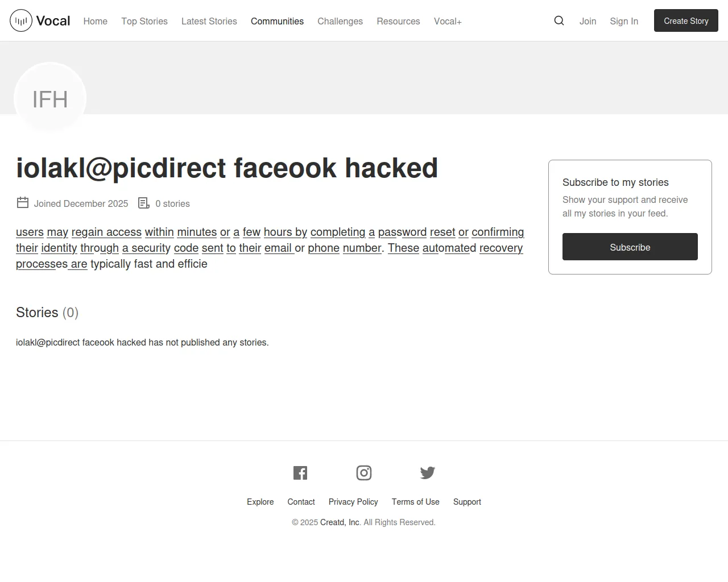Screen dimensions: 728x582
Task: Click the IFH profile avatar
Action: click(50, 99)
